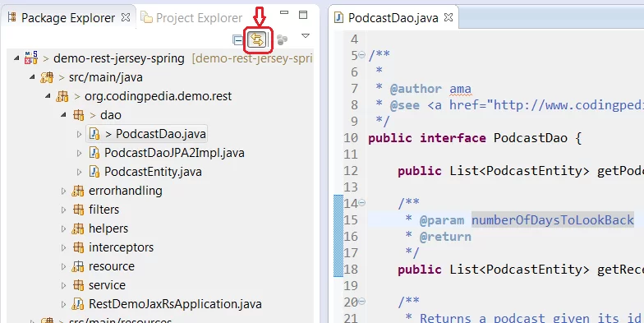This screenshot has width=644, height=323.
Task: Toggle Link with Editor button
Action: [258, 39]
